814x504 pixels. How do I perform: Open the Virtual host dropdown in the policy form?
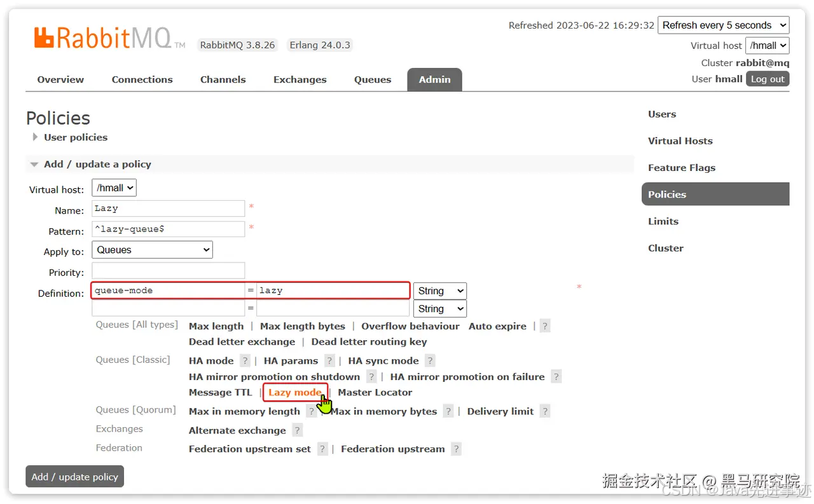pos(114,187)
